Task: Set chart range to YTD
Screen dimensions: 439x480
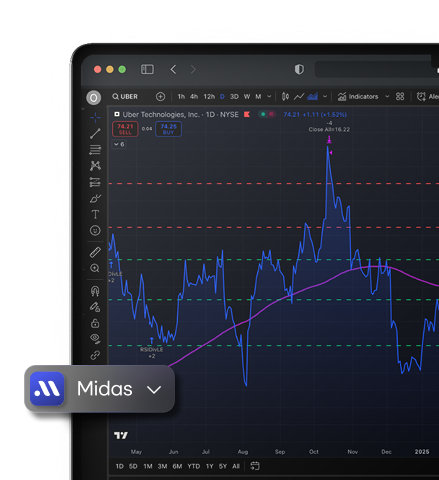Action: [194, 466]
